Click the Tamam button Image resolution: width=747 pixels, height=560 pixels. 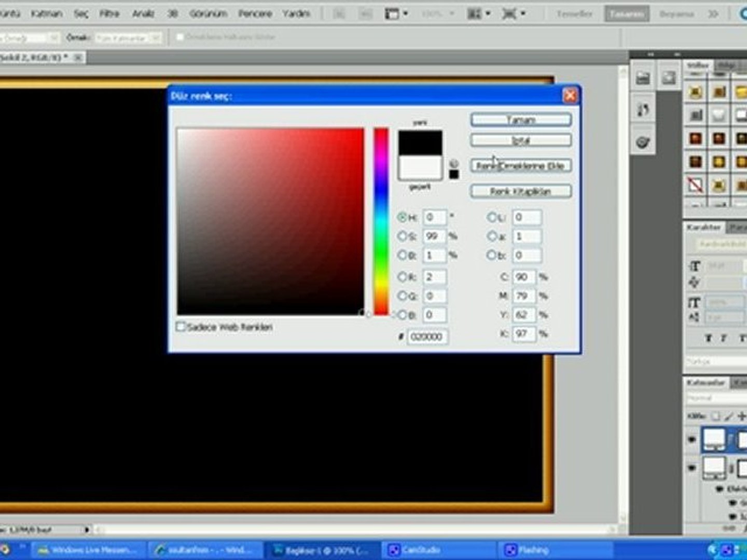[521, 120]
